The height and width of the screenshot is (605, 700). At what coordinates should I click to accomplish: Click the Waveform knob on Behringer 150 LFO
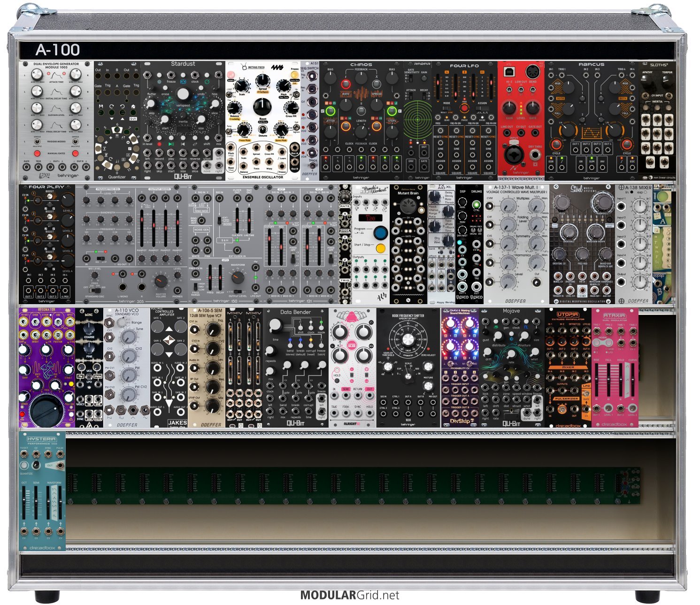coord(238,277)
